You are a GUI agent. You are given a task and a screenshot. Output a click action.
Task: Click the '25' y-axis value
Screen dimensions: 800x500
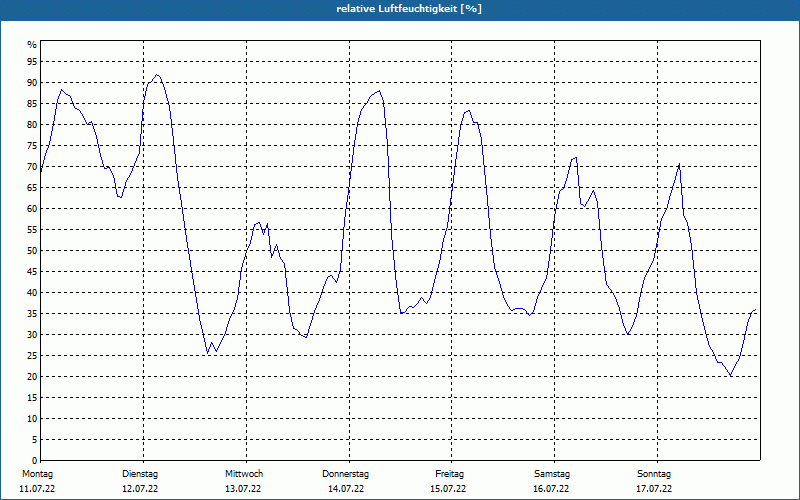(x=32, y=356)
